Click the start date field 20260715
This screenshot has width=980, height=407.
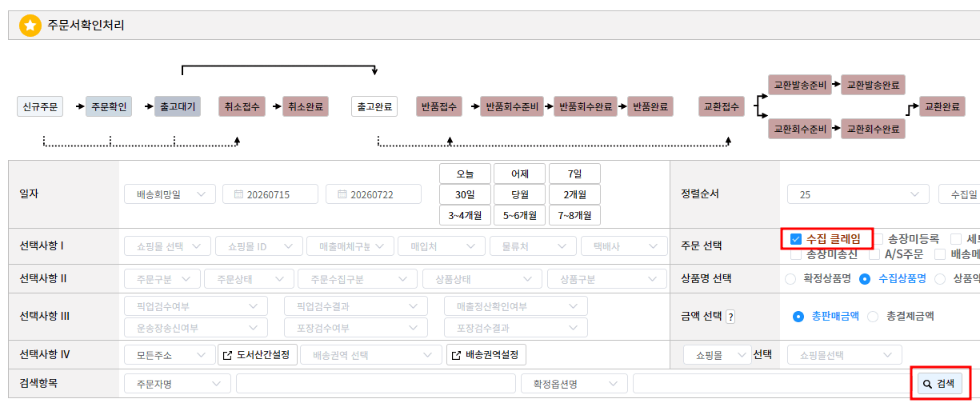pyautogui.click(x=272, y=194)
